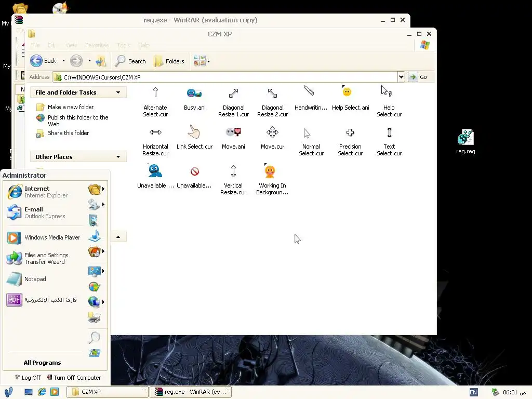Click Show Desktop quick launch icon
Viewport: 532px width, 399px height.
(29, 392)
